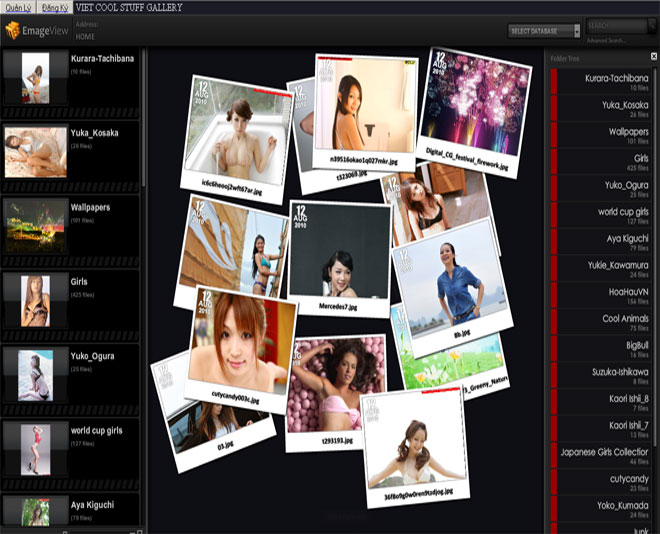Click the Folder Tree scrollbar
This screenshot has height=534, width=660.
click(x=655, y=257)
